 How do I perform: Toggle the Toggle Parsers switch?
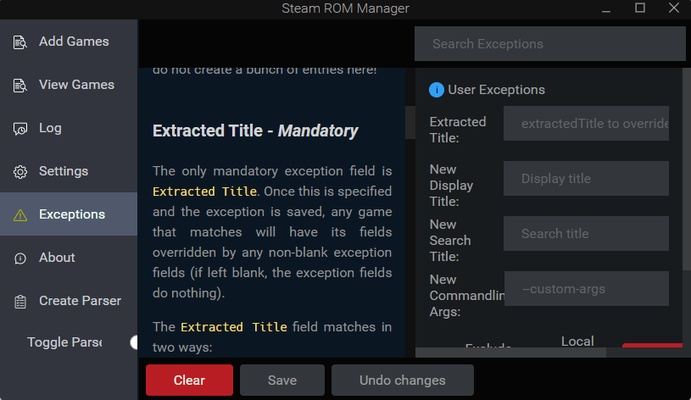pyautogui.click(x=134, y=342)
